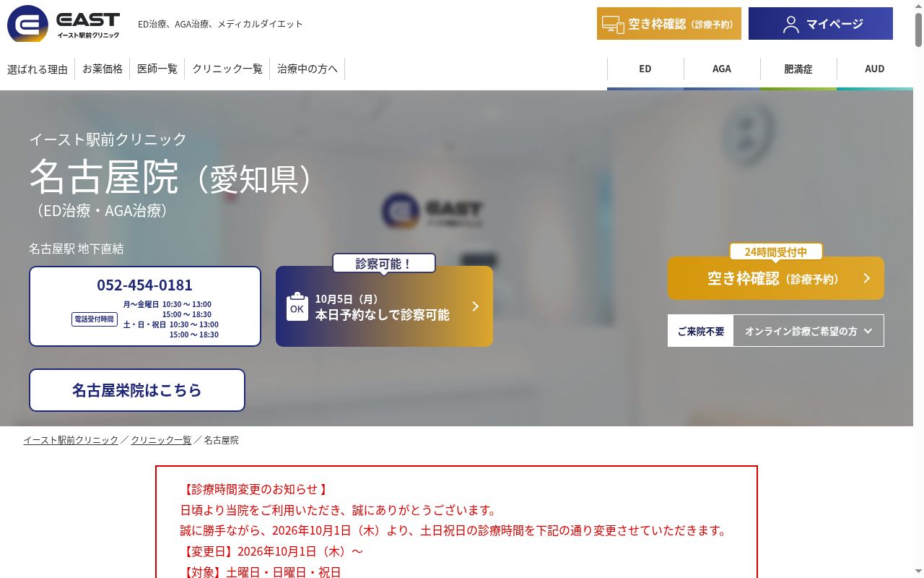The image size is (924, 578).
Task: Call phone number 052-454-0181
Action: pyautogui.click(x=144, y=285)
